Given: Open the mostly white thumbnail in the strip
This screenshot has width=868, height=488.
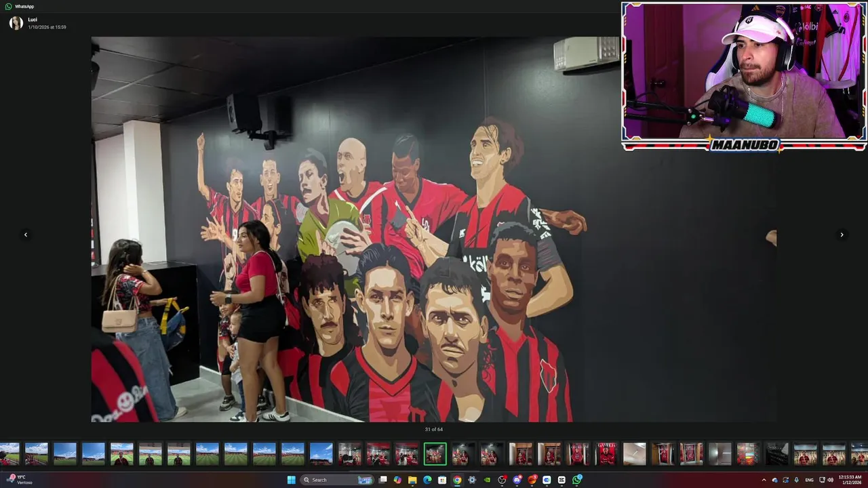Looking at the screenshot, I should click(x=635, y=454).
